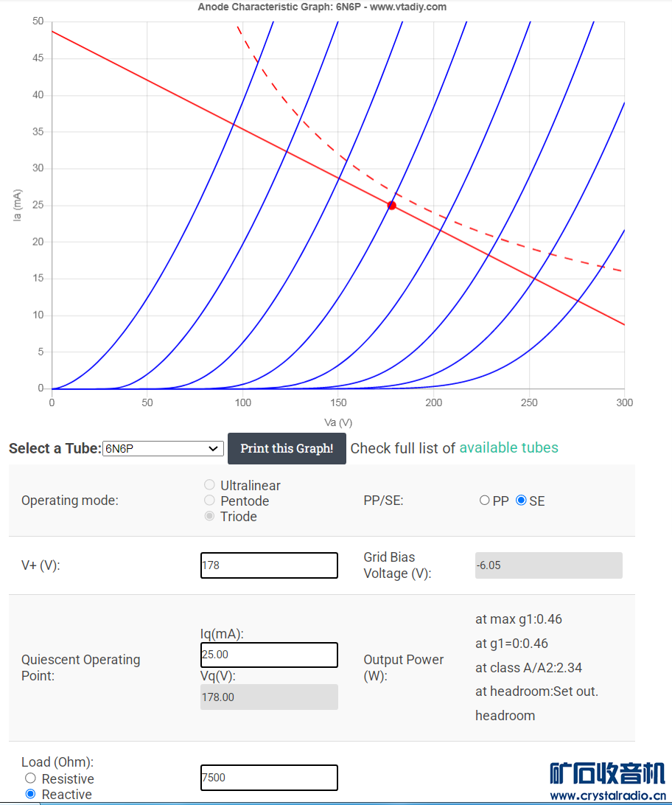Click the crystalradio.cn logo watermark
The width and height of the screenshot is (672, 805).
point(607,781)
